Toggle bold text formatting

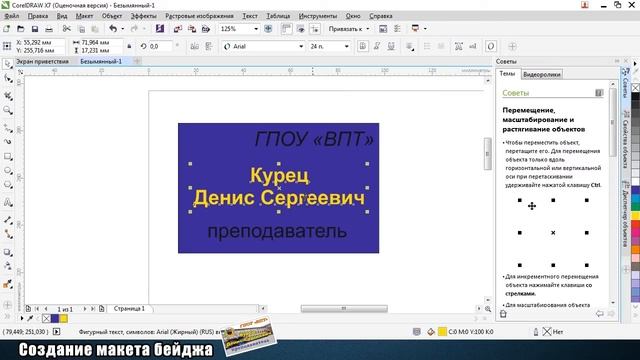(362, 47)
